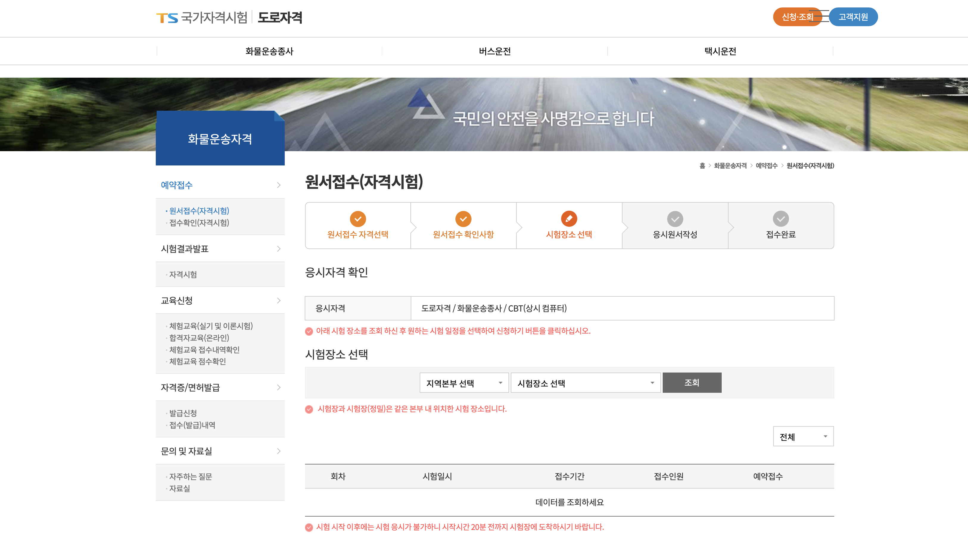Click the gray check icon on 응시원서작성 step

click(x=675, y=219)
